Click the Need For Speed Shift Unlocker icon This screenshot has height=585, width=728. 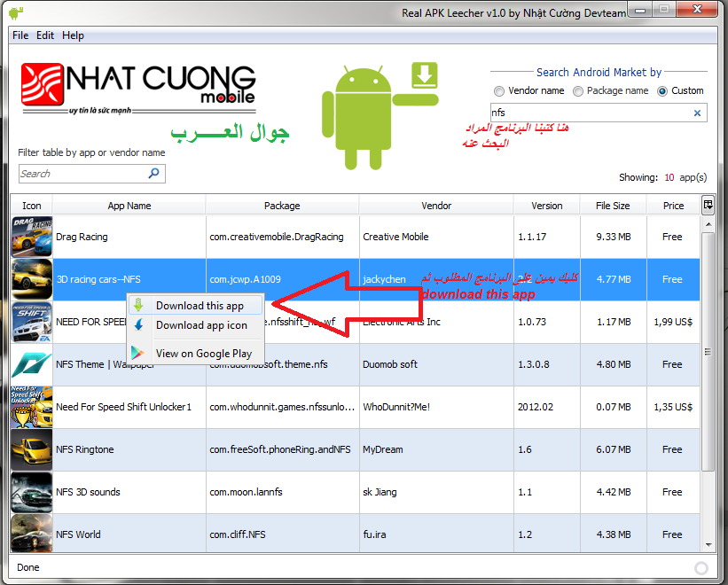[x=32, y=407]
